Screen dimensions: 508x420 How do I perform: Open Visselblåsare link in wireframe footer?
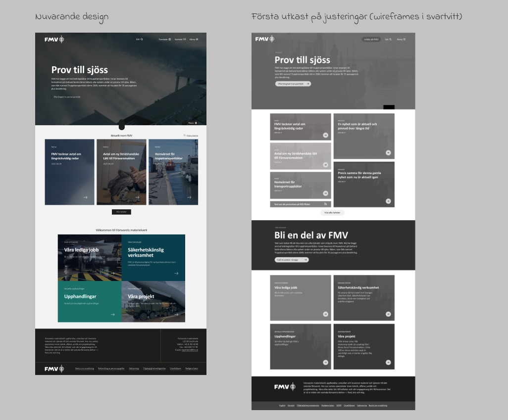(x=349, y=406)
